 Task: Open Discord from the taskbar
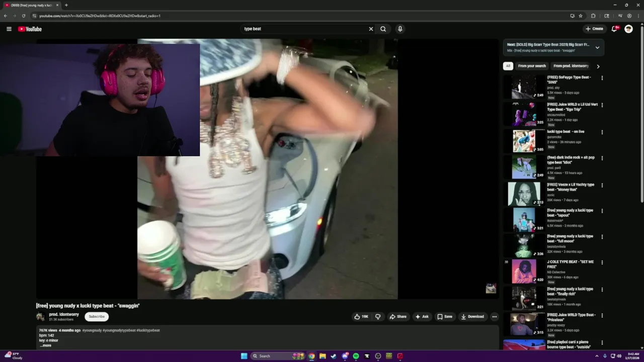(345, 356)
